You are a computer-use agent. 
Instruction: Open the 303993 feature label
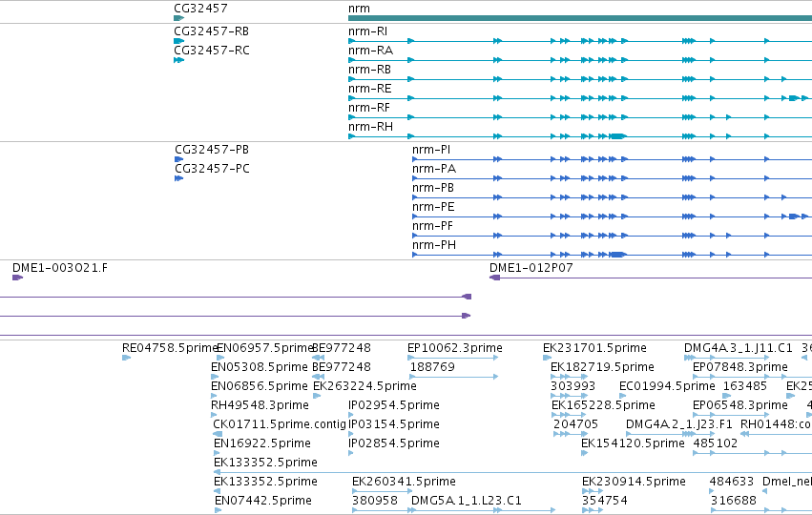click(573, 386)
